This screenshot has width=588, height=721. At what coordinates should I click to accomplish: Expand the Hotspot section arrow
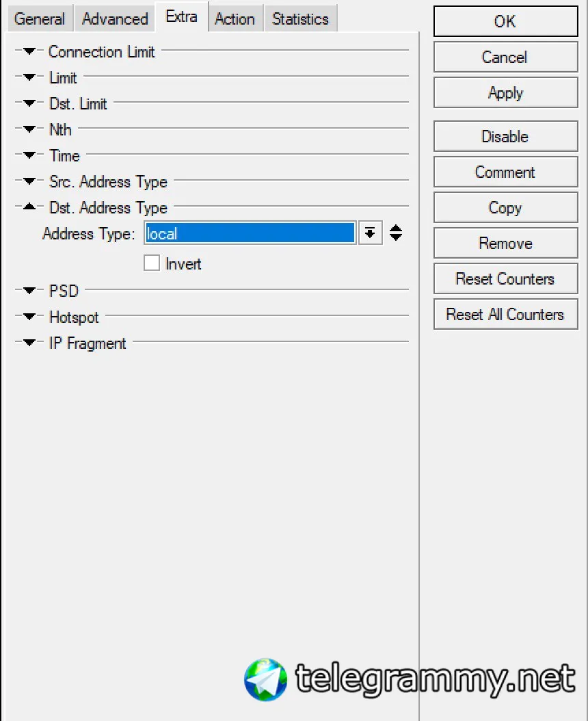pos(29,317)
